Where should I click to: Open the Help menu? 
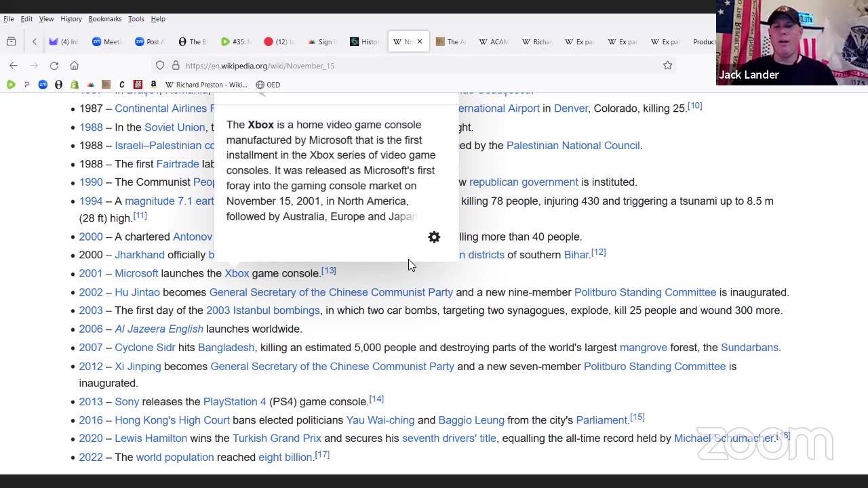click(158, 19)
